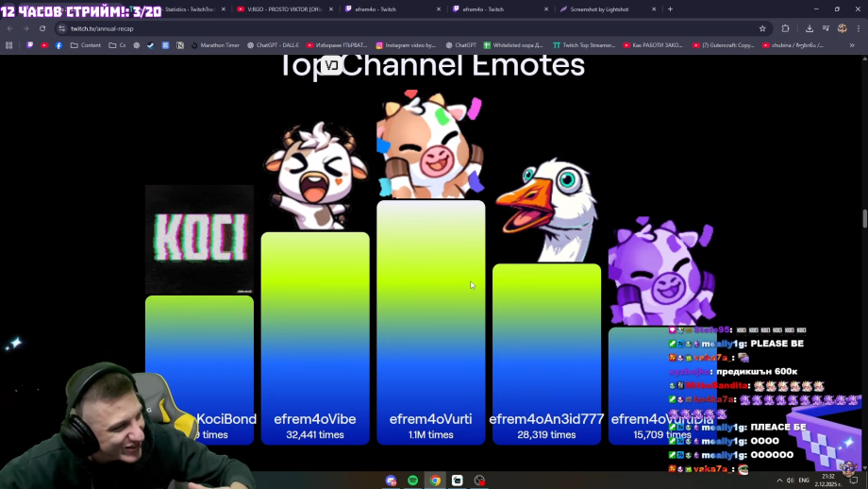This screenshot has height=489, width=868.
Task: Open the Chrome profile avatar
Action: coord(842,28)
